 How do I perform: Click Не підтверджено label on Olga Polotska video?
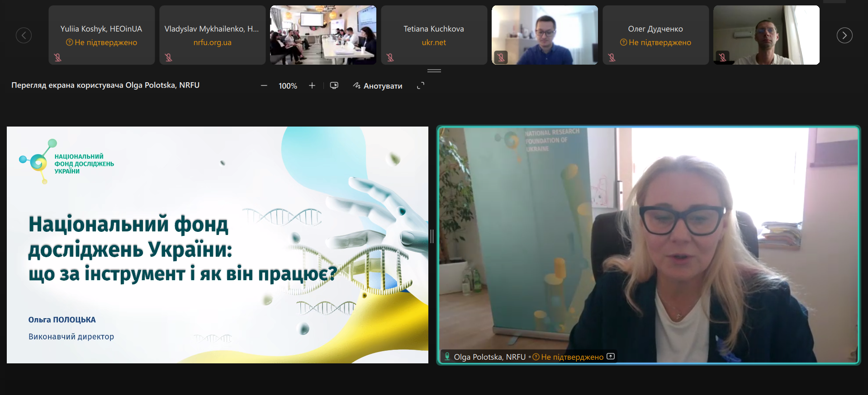[572, 357]
